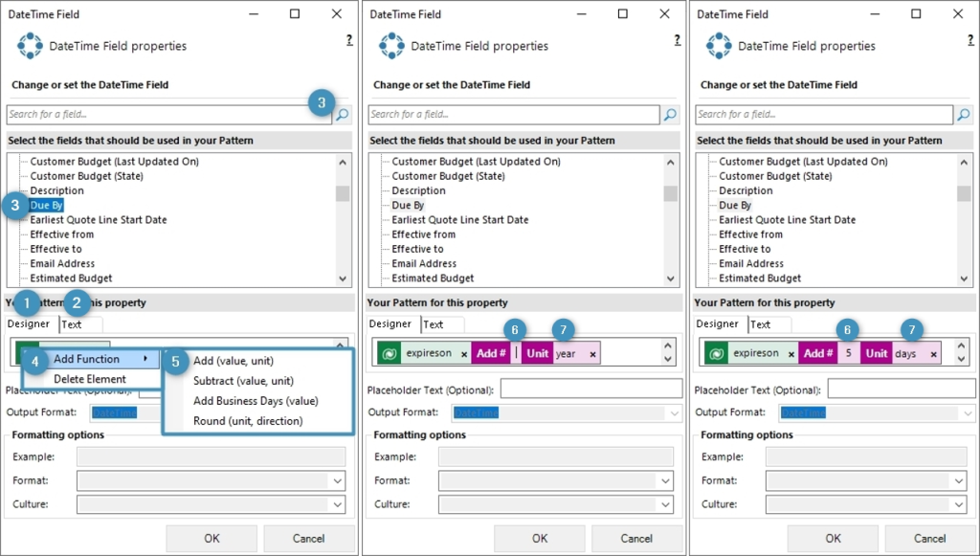Click the field list scroll-down arrow in the middle dialog

click(671, 278)
